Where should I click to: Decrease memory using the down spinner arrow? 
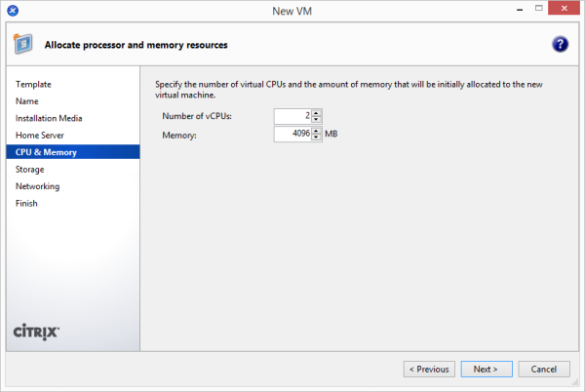317,137
